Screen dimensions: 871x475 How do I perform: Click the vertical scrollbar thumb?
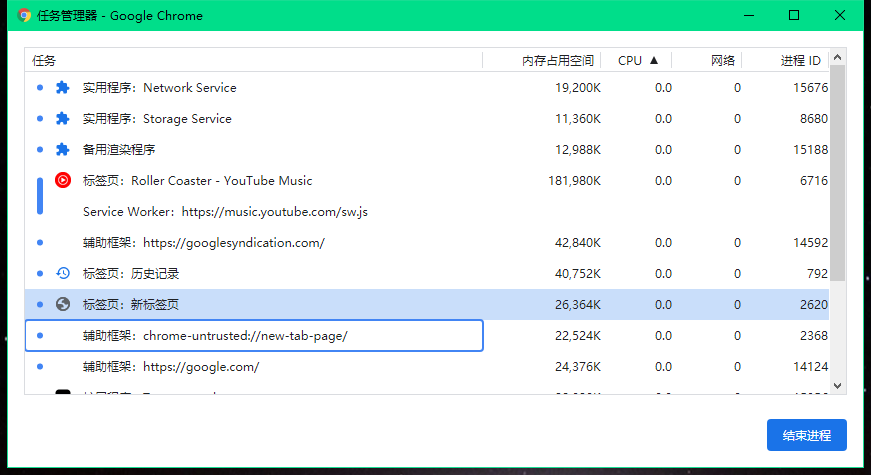click(x=838, y=173)
